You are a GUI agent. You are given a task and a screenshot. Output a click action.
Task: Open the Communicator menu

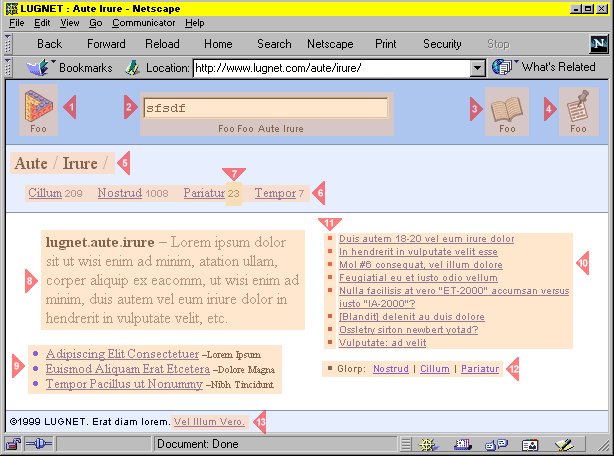coord(144,23)
